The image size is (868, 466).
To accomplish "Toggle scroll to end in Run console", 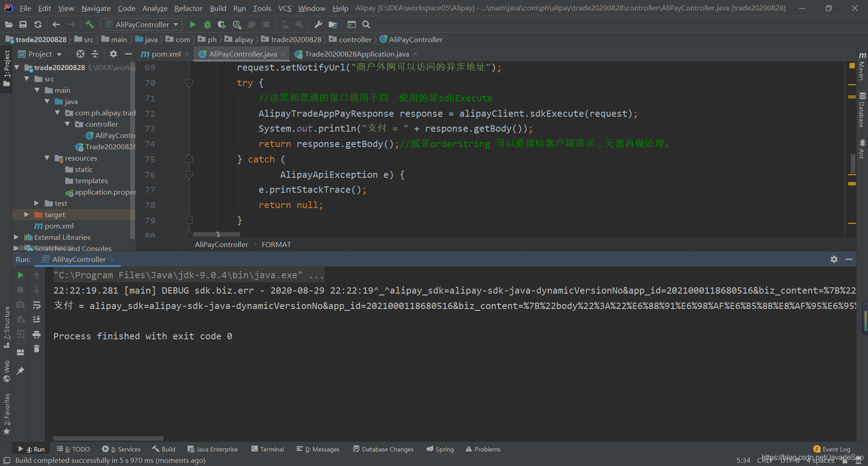I will [x=37, y=319].
